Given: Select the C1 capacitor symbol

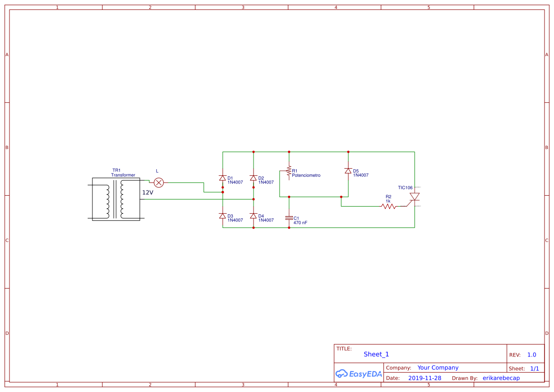Looking at the screenshot, I should (289, 219).
